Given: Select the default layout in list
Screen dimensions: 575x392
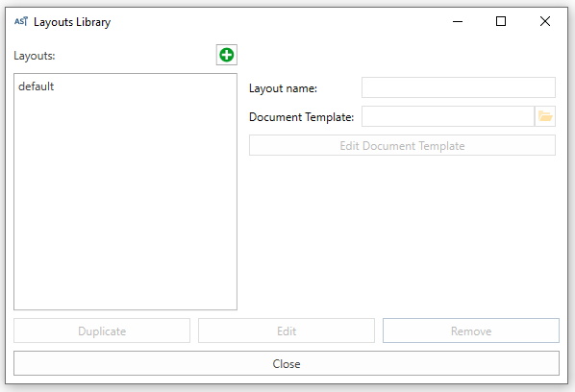Looking at the screenshot, I should (36, 86).
